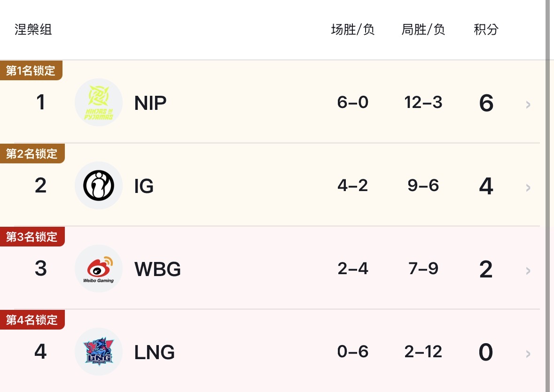554x392 pixels.
Task: Open the IG team logo
Action: pyautogui.click(x=99, y=185)
